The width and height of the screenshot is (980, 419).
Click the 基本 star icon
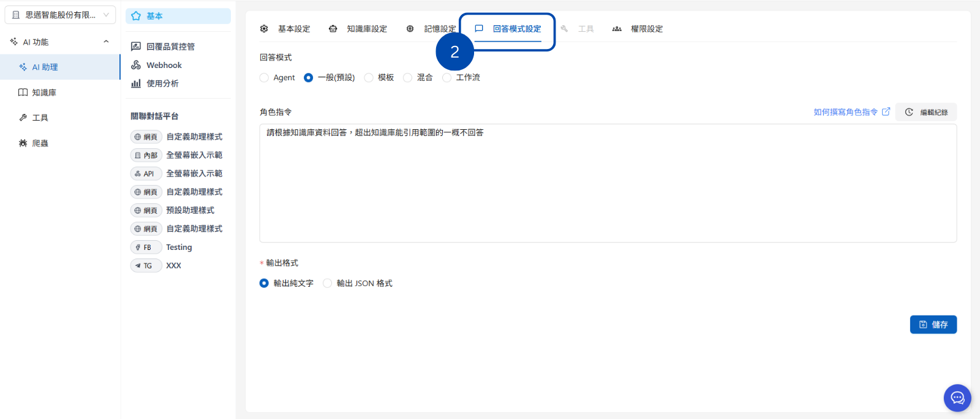coord(136,16)
